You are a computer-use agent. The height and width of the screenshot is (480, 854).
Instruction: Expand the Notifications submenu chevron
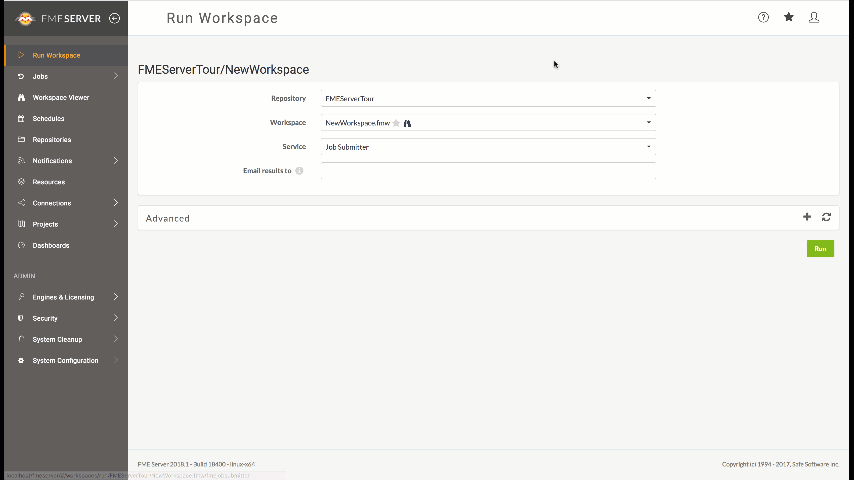coord(115,161)
